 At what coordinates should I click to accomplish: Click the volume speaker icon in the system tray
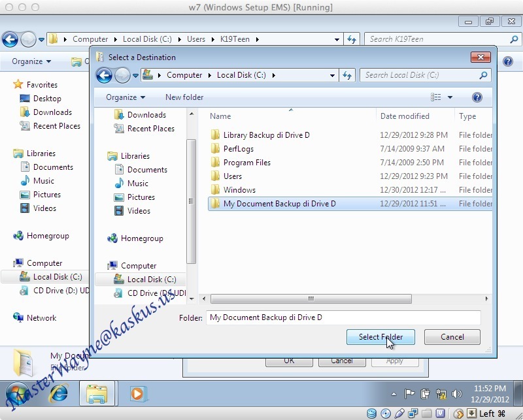tap(456, 394)
